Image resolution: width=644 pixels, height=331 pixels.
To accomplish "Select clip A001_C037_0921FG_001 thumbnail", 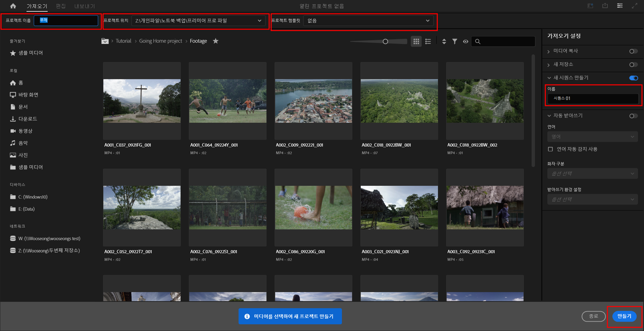I will click(x=142, y=101).
